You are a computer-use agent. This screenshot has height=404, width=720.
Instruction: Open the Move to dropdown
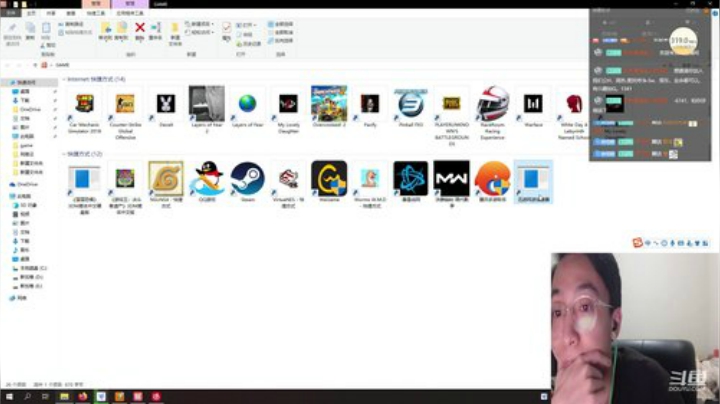(x=106, y=31)
